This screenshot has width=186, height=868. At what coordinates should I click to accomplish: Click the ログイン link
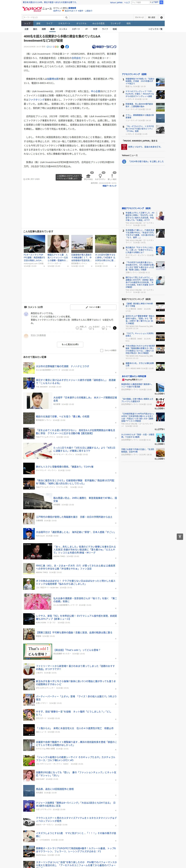pos(57,11)
